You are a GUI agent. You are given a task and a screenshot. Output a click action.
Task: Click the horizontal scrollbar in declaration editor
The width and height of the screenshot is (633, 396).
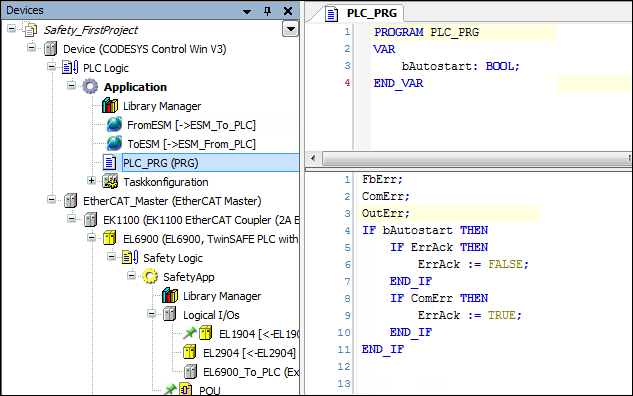click(x=476, y=158)
